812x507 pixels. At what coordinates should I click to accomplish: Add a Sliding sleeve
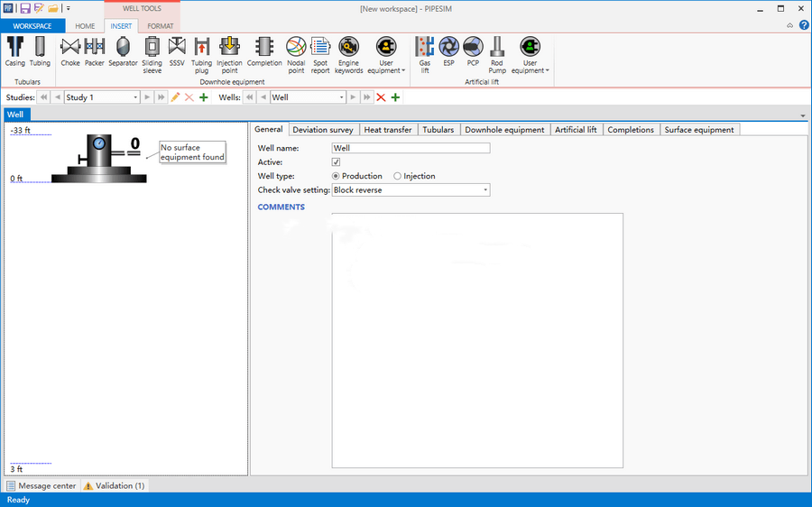152,54
